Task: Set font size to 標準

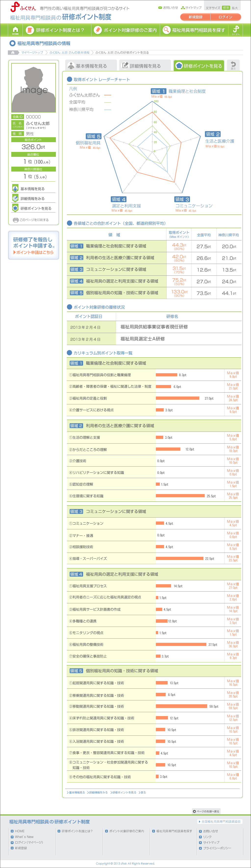Action: point(226,8)
